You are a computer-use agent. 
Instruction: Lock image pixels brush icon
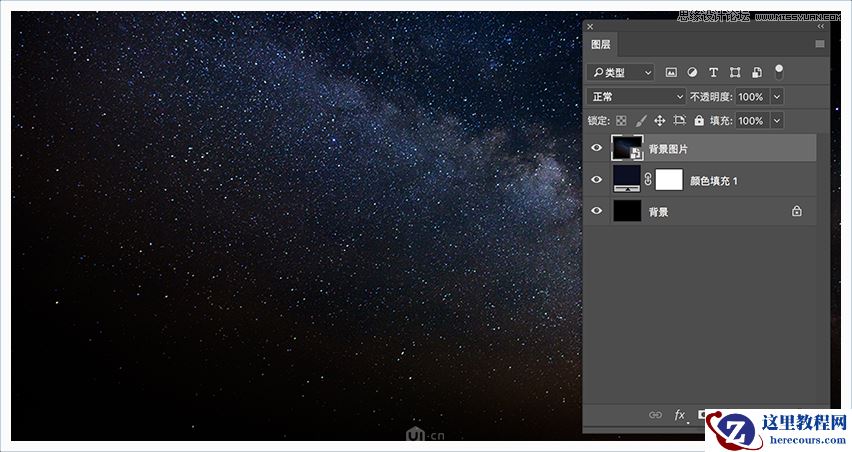tap(641, 121)
